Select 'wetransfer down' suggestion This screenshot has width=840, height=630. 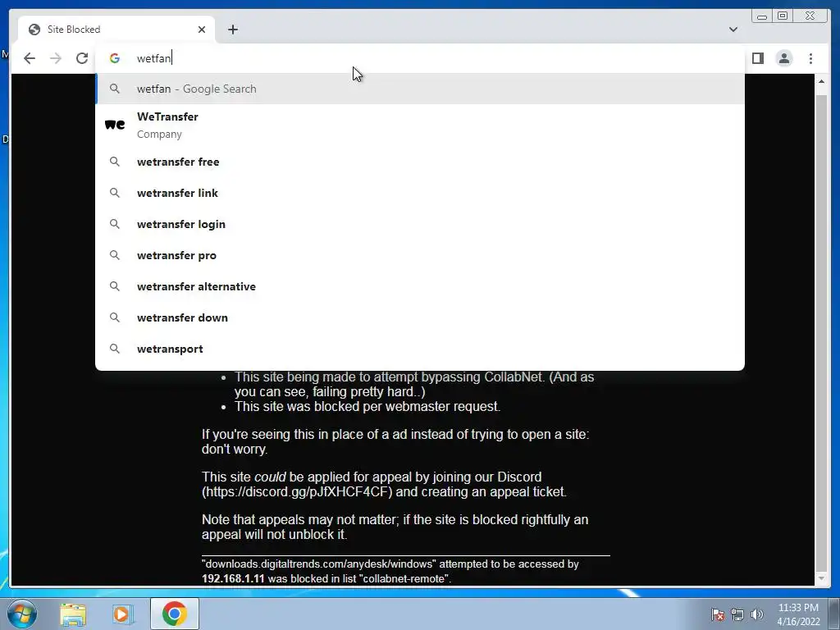420,317
